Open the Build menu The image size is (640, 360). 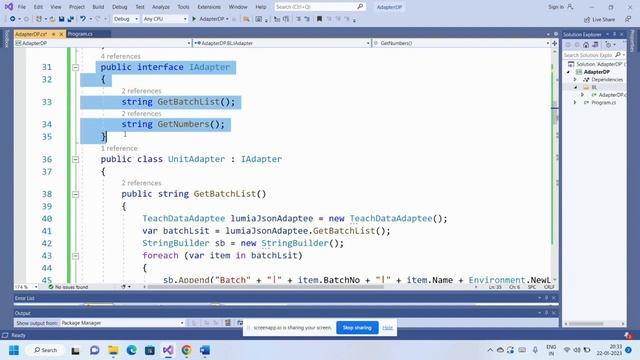98,7
